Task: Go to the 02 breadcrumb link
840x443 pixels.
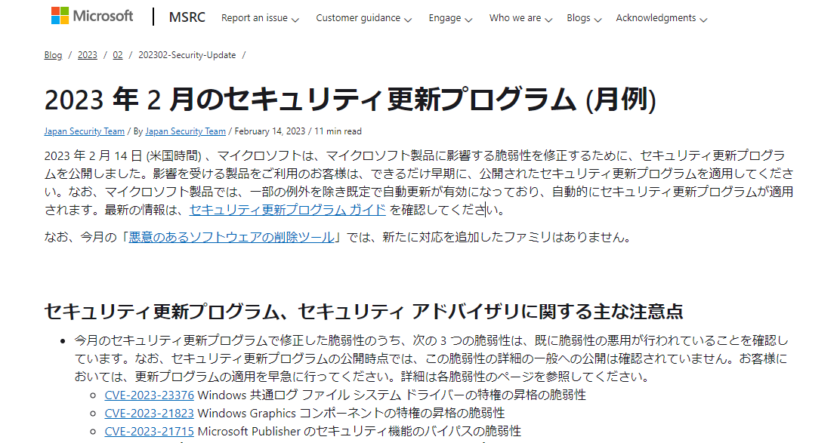Action: [118, 55]
